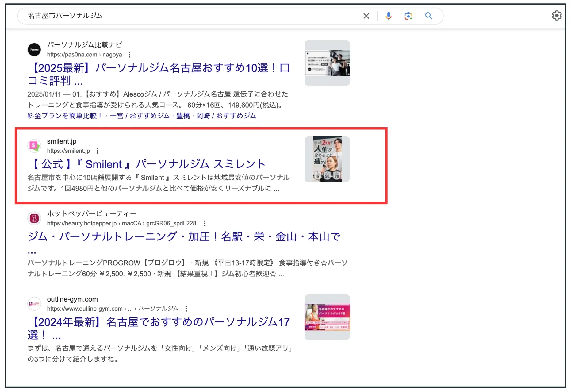Open the more-options menu next to beauty.hotpepper.jp URL

pos(205,223)
